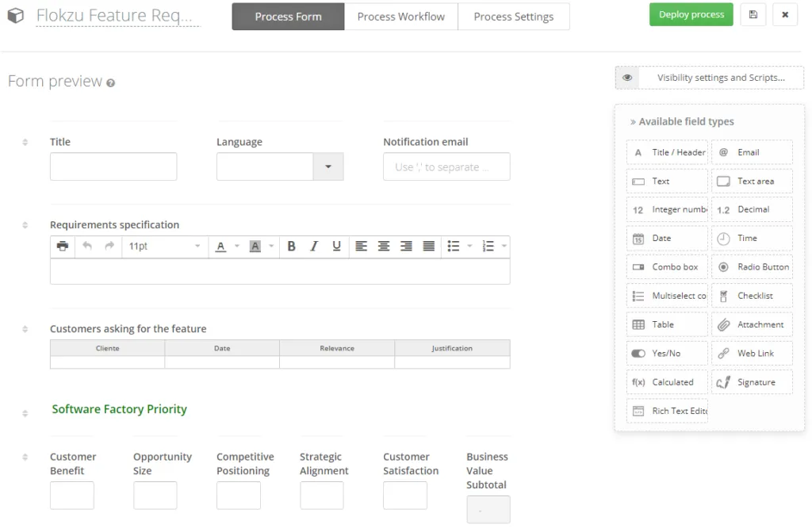
Task: Select the Rich Text Editor field type
Action: point(667,411)
